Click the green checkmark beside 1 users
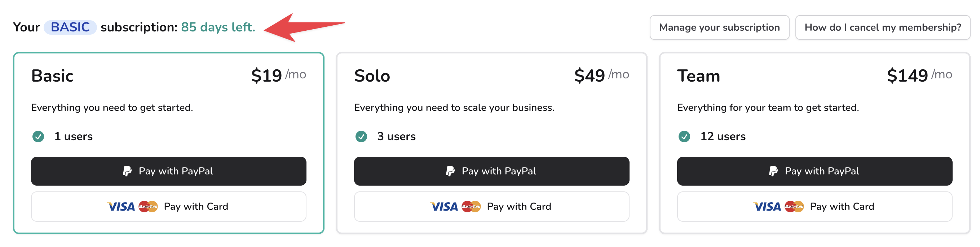 [x=38, y=136]
